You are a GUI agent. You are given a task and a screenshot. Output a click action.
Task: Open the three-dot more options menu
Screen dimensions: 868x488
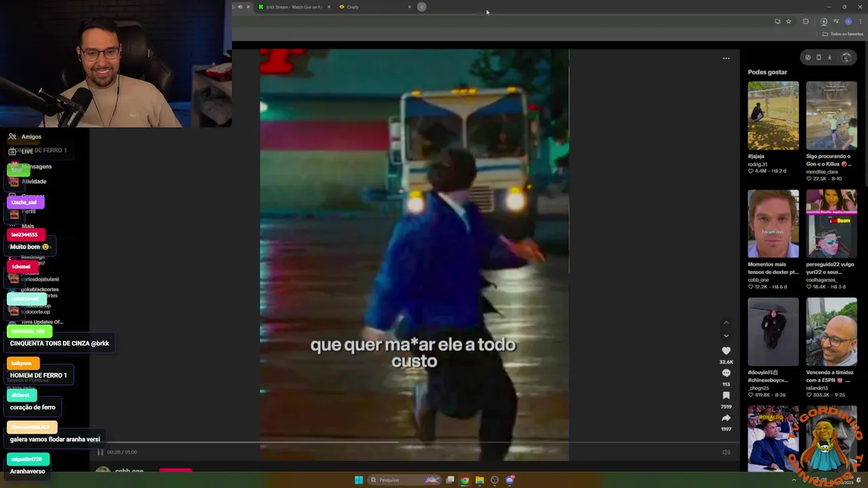[726, 58]
